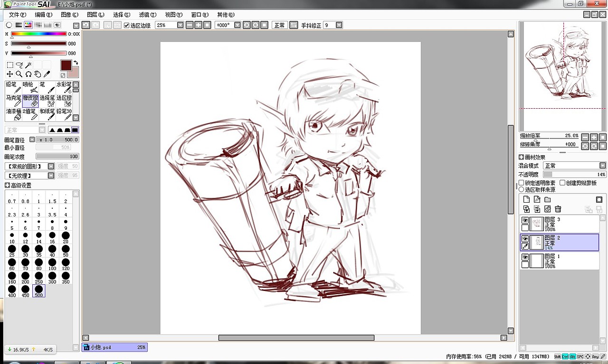Enable 创建剪贴蒙板 checkbox
The image size is (608, 364).
563,183
